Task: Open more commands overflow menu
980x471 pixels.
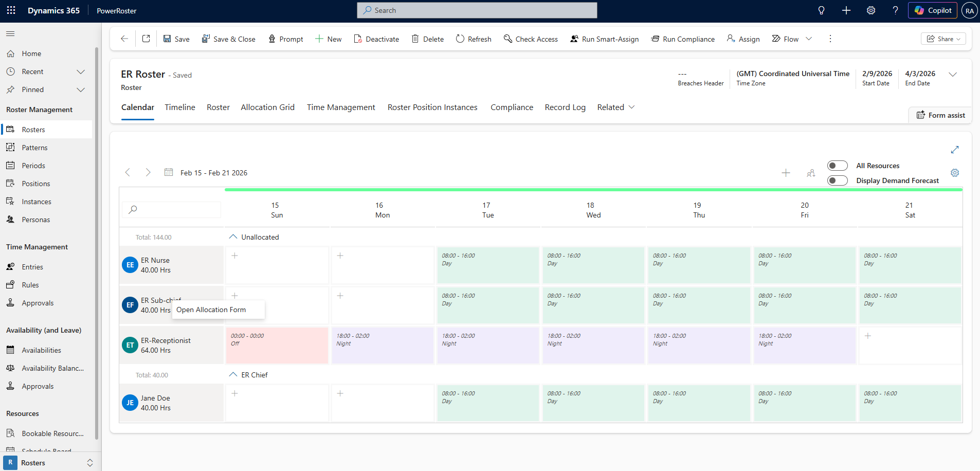Action: (x=830, y=39)
